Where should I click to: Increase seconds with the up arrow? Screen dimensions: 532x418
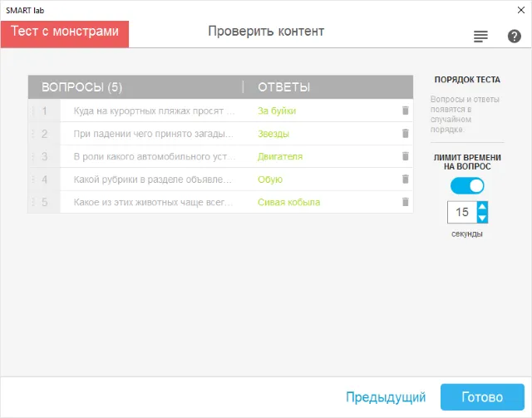pyautogui.click(x=482, y=207)
